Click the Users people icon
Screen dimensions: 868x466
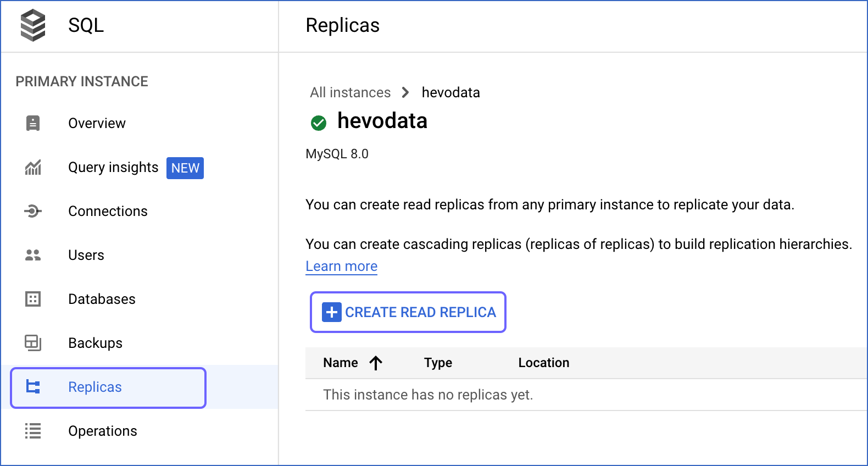33,255
